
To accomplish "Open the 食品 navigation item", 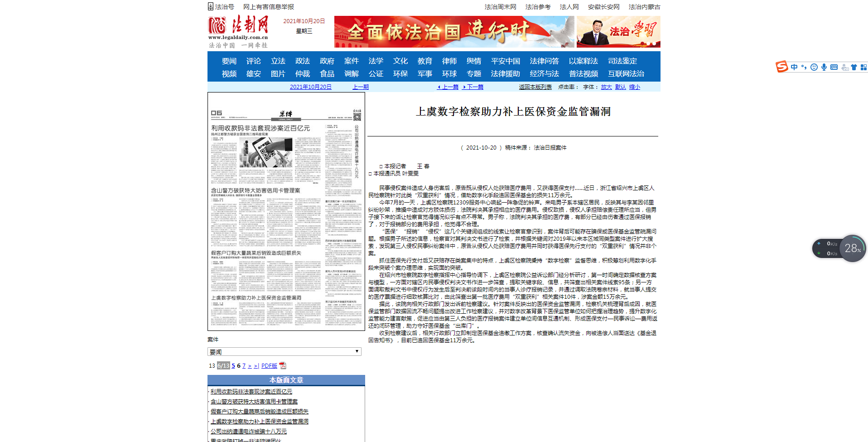I will coord(327,73).
